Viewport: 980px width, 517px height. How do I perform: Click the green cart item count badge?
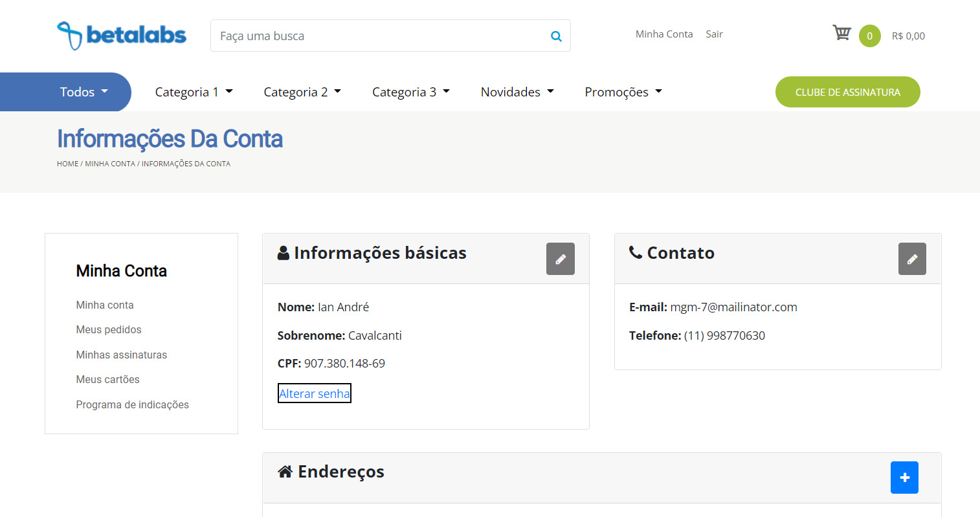tap(869, 36)
